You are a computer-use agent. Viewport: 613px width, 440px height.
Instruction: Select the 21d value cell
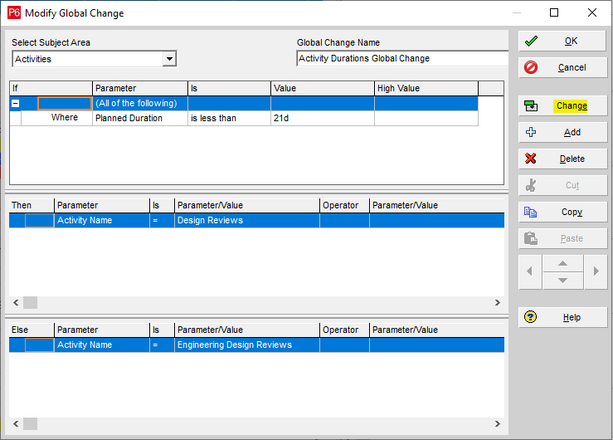[322, 118]
